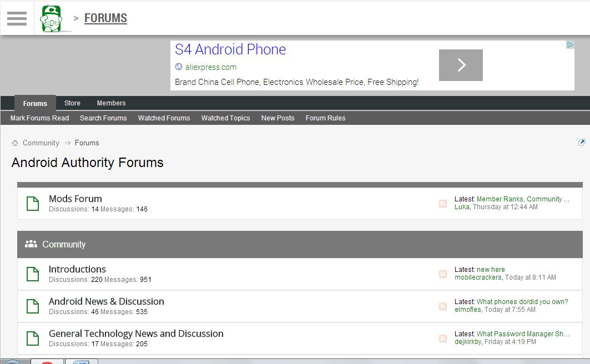Click the Community home icon in breadcrumb

[15, 143]
